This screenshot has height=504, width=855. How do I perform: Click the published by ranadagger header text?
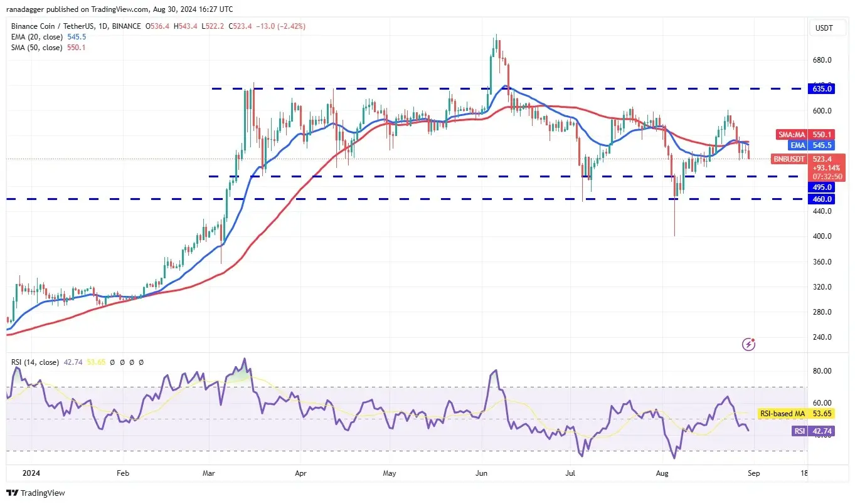[x=119, y=9]
